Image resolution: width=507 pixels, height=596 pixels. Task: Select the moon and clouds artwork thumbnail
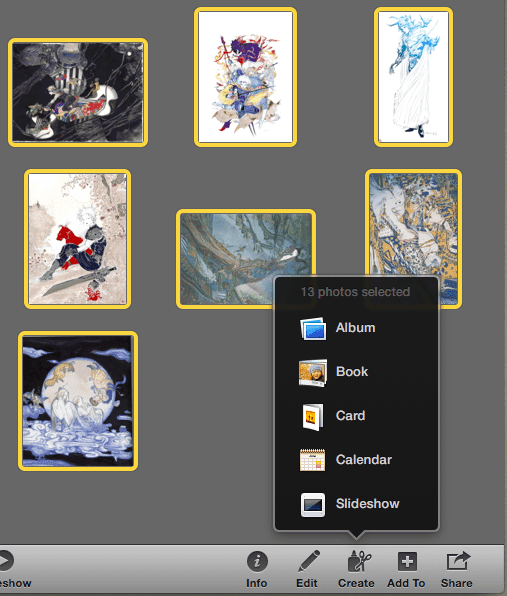[x=78, y=401]
